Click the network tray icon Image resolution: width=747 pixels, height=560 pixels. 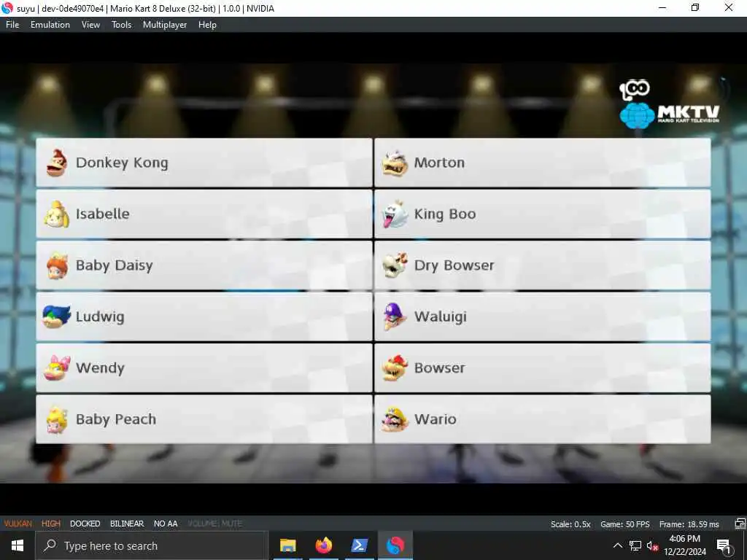click(x=635, y=545)
